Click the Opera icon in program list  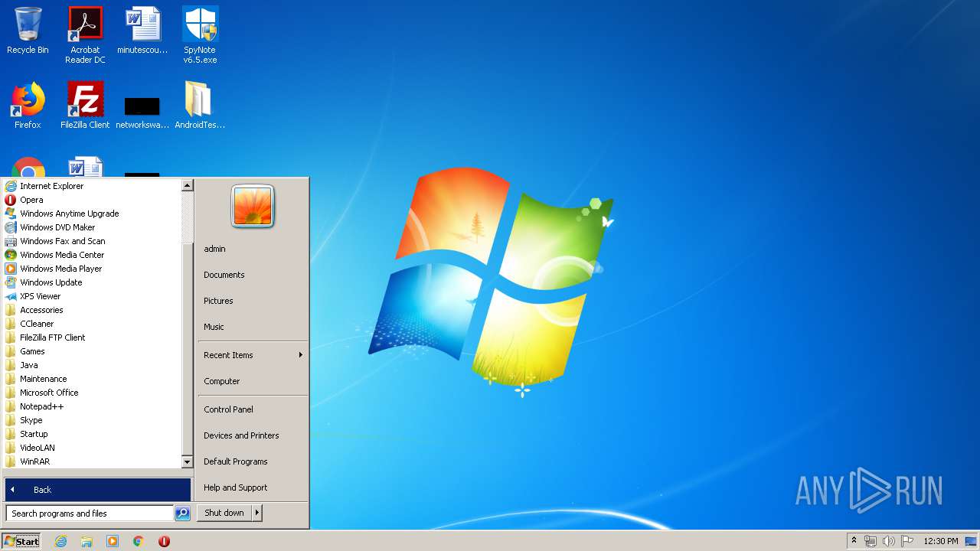(x=11, y=200)
